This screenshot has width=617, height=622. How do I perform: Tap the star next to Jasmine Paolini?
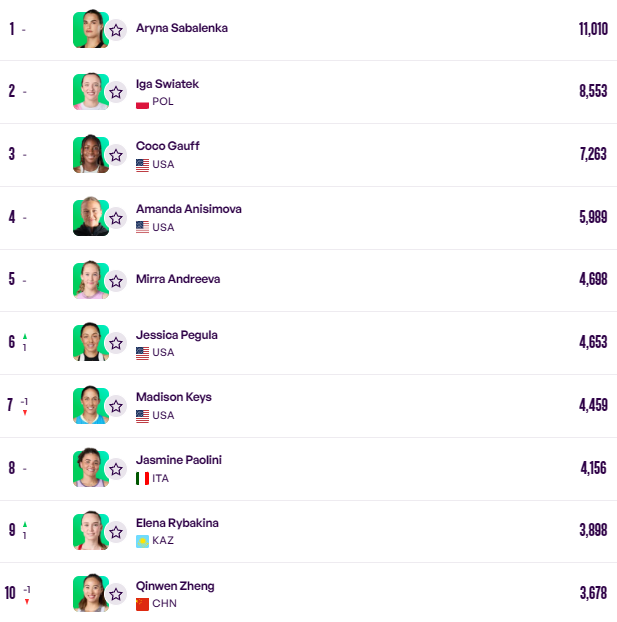coord(116,469)
